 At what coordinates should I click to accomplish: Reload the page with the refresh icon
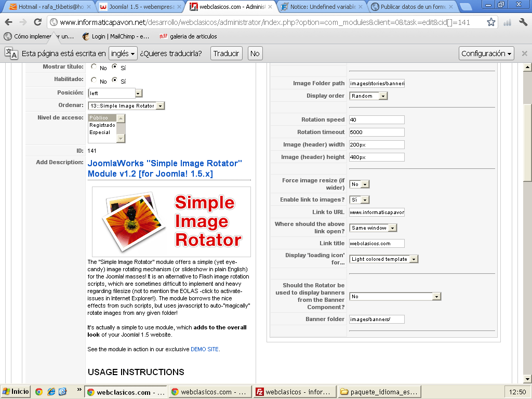tap(37, 22)
